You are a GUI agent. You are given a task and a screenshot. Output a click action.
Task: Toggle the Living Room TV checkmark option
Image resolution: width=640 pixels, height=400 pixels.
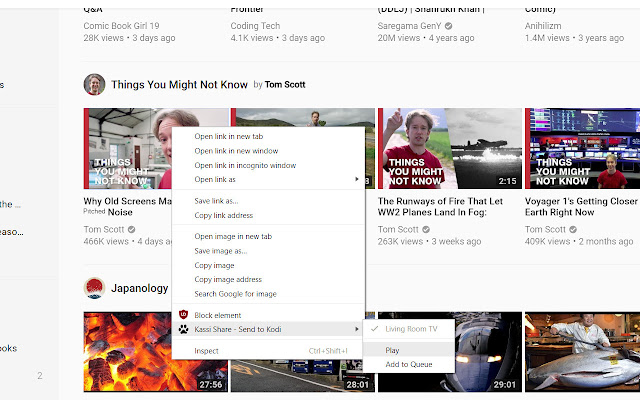409,329
